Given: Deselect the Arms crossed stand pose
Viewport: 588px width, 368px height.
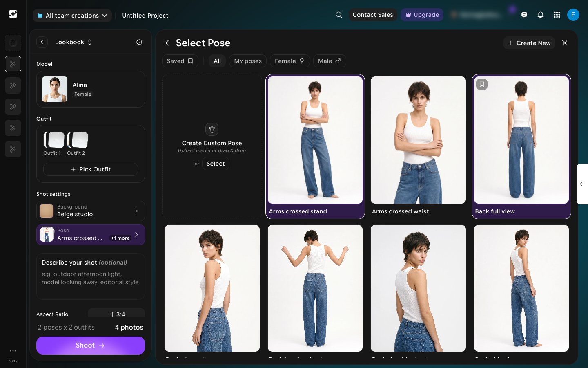Looking at the screenshot, I should coord(315,146).
